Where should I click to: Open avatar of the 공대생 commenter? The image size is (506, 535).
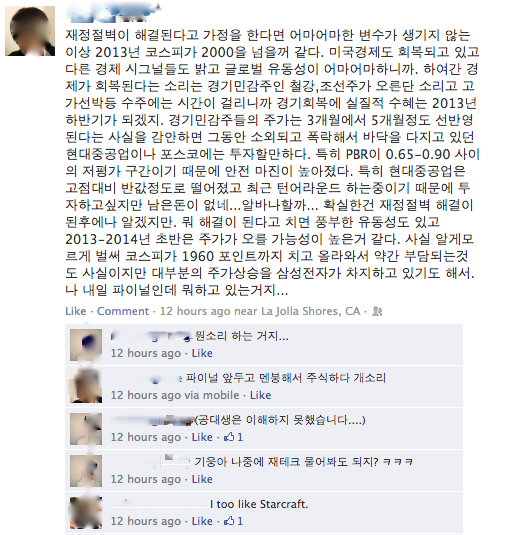tap(86, 429)
